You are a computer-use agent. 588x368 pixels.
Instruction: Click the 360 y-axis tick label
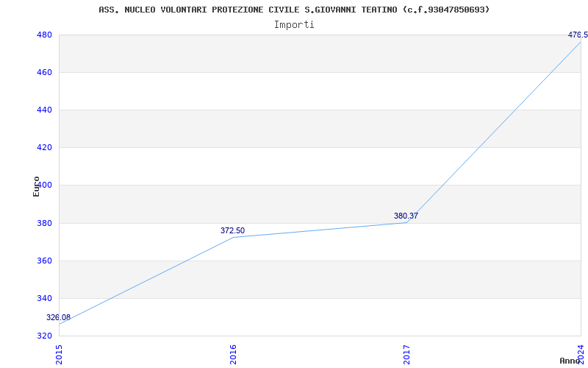pos(44,261)
